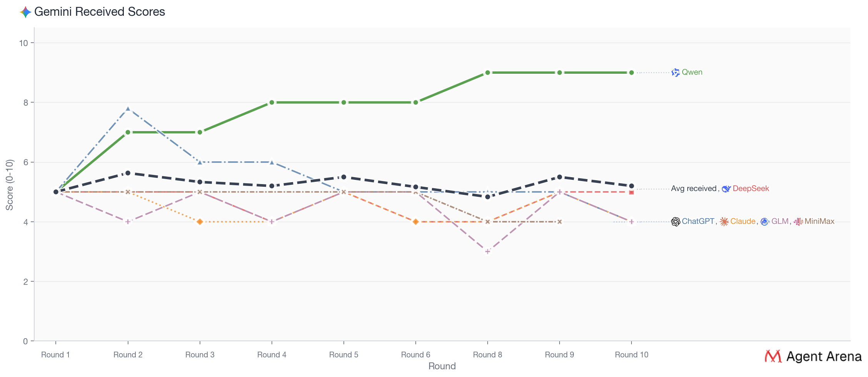The width and height of the screenshot is (868, 377).
Task: Click the dark average point at Round 5
Action: [344, 177]
